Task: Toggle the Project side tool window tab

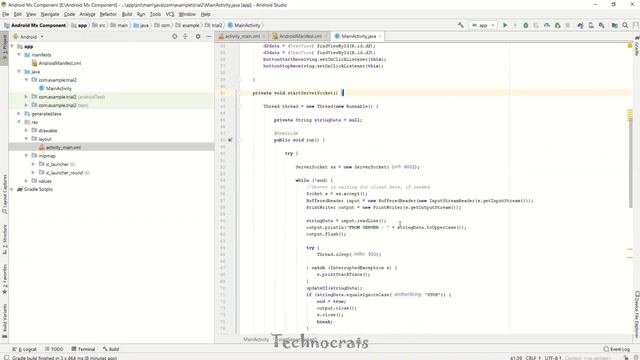Action: coord(4,48)
